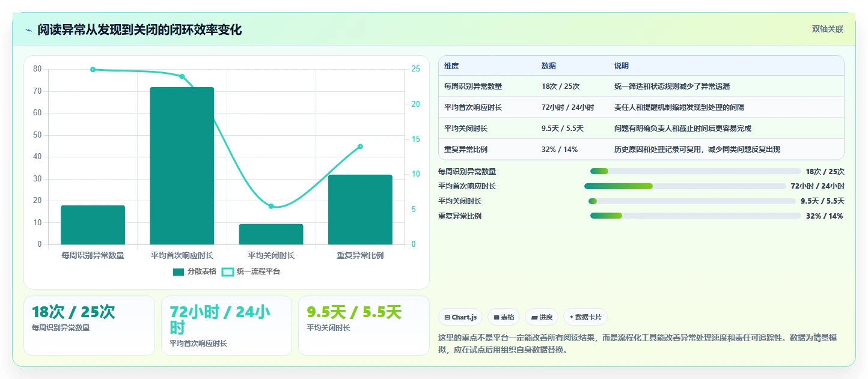Select the Chart.js tag chip
The height and width of the screenshot is (379, 868).
460,317
